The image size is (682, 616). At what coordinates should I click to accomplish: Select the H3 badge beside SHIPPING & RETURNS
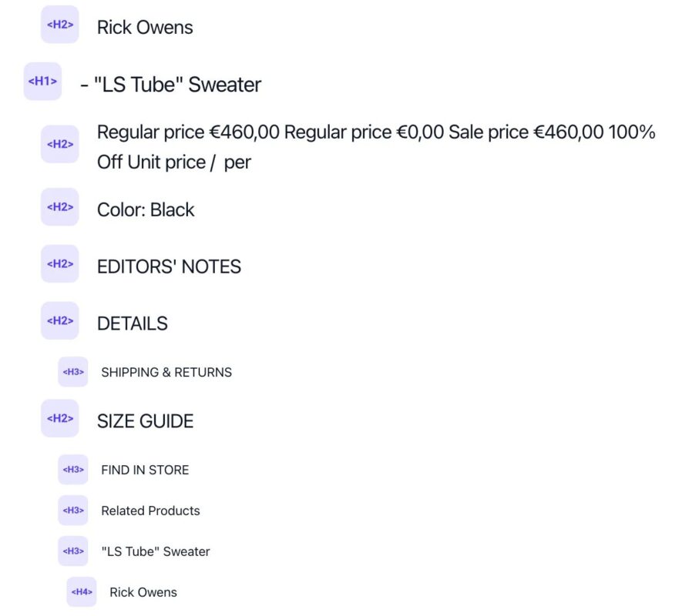[73, 372]
